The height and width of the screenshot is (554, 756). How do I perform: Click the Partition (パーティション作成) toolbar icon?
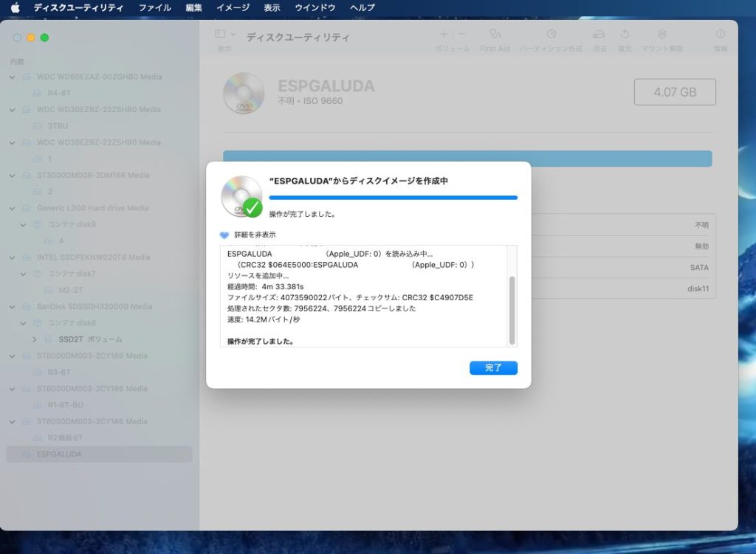551,35
